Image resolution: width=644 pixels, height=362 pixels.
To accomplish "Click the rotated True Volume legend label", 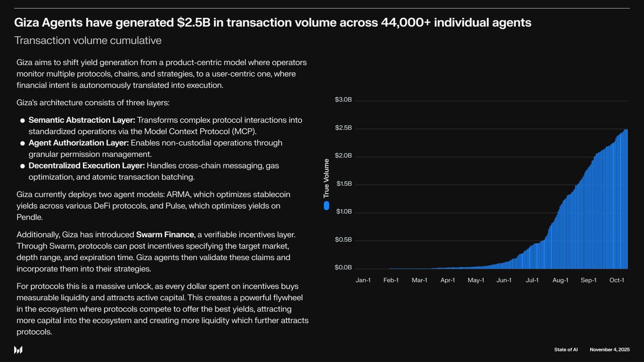I will pos(327,178).
